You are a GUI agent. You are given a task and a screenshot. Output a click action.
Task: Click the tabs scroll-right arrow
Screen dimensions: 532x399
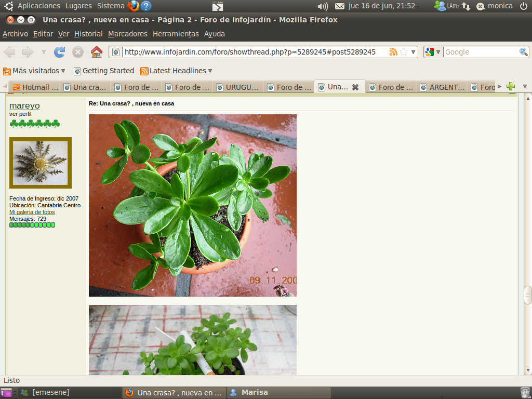499,87
